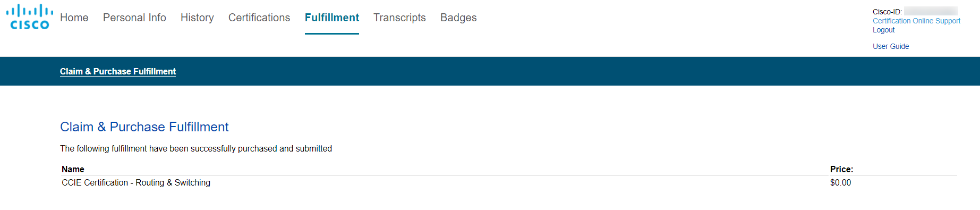Click the successfully purchased and submitted message
This screenshot has height=210, width=980.
pyautogui.click(x=196, y=148)
